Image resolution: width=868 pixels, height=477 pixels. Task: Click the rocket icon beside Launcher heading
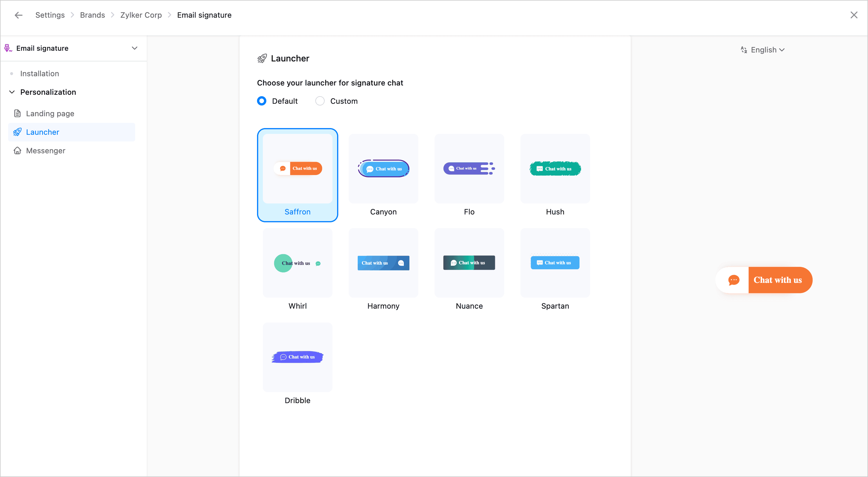(262, 59)
